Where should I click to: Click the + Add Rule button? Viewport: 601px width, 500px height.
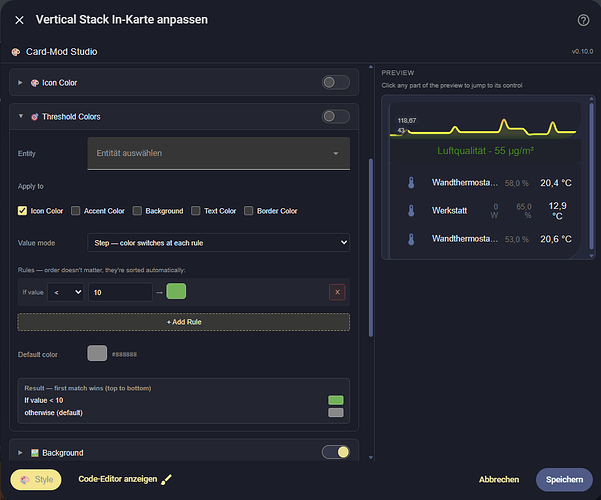click(184, 322)
